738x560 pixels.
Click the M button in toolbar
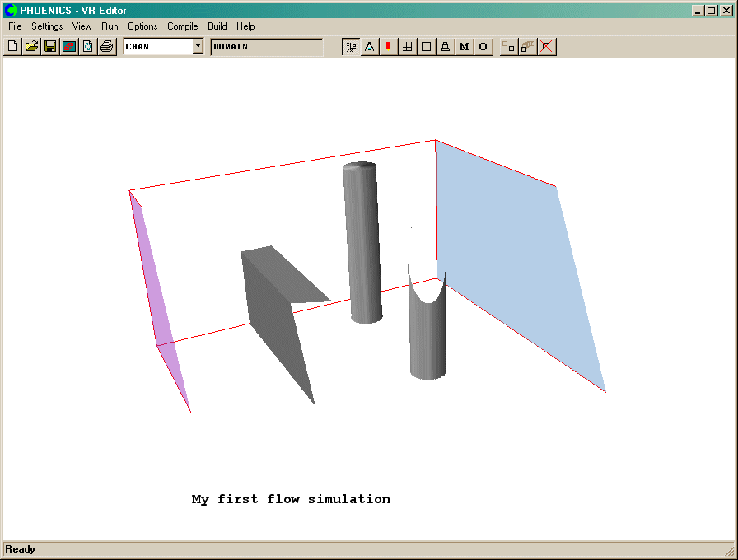click(x=464, y=47)
